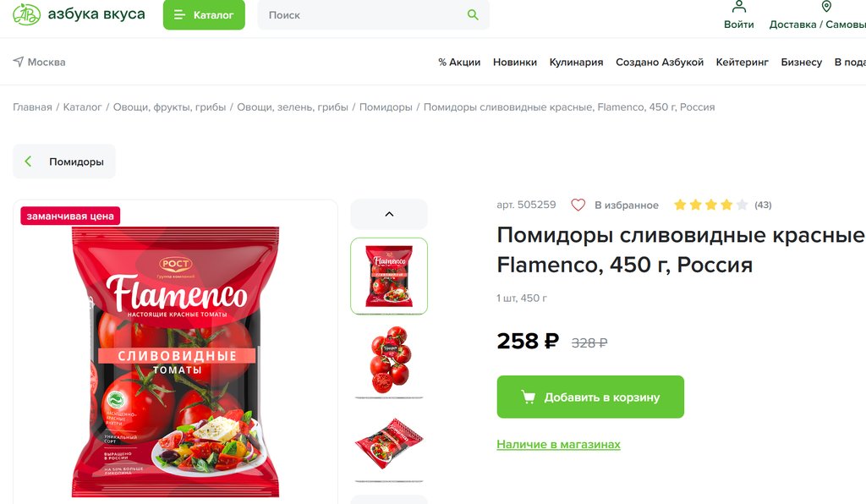Select the tilted package thumbnail

tap(389, 445)
